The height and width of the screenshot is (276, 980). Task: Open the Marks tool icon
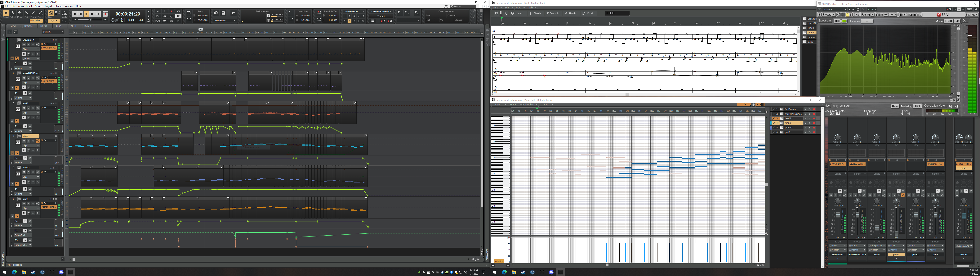coord(64,13)
